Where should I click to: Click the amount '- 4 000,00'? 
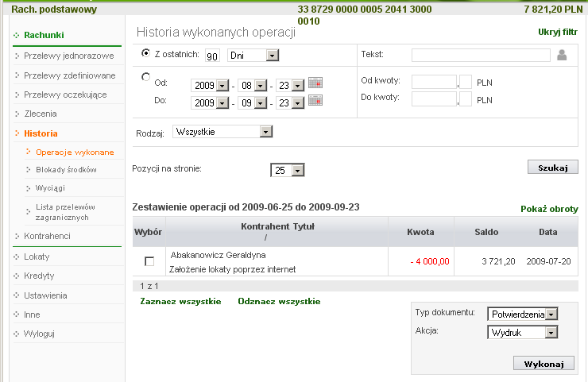(x=430, y=261)
